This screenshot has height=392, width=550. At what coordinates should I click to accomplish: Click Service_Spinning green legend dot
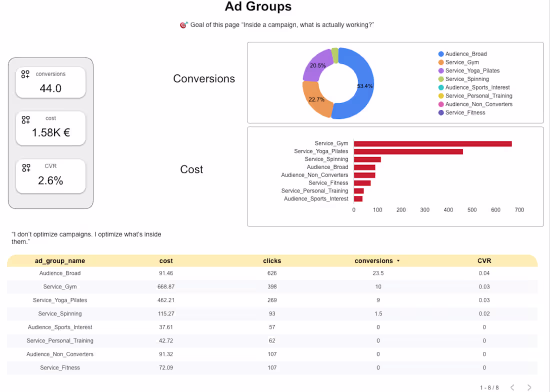(x=441, y=79)
